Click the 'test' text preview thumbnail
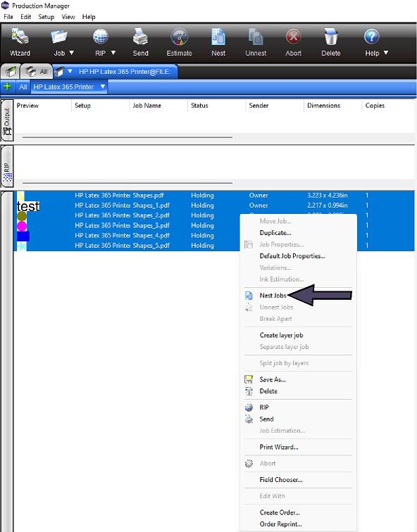417x532 pixels. coord(28,206)
